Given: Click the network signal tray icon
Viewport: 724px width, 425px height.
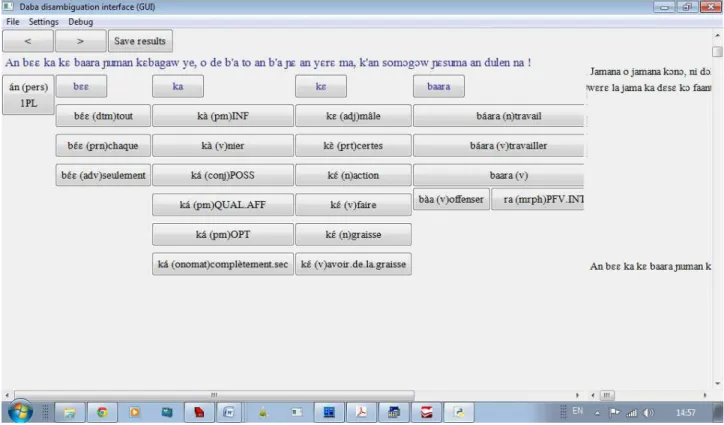Looking at the screenshot, I should point(631,413).
